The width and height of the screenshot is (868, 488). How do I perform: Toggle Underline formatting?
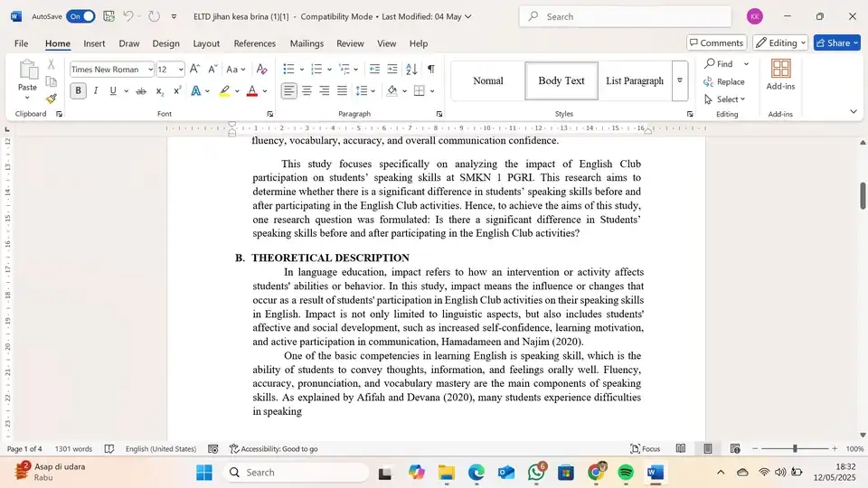click(113, 90)
